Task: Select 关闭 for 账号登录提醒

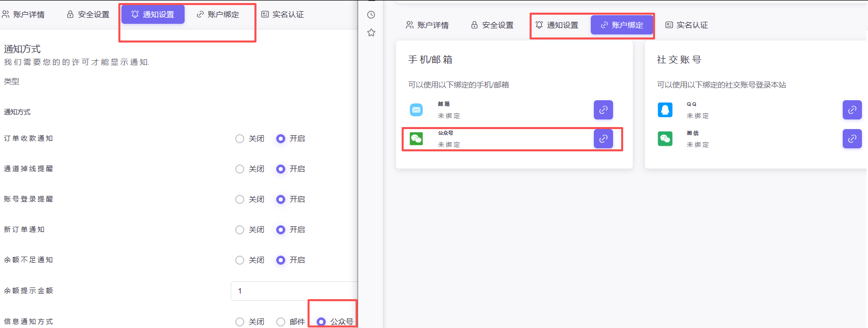Action: coord(240,199)
